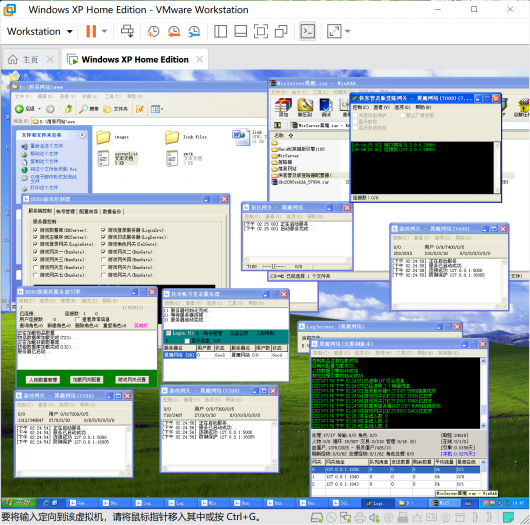Open the VMware console view icon
The width and height of the screenshot is (530, 525).
tap(308, 31)
